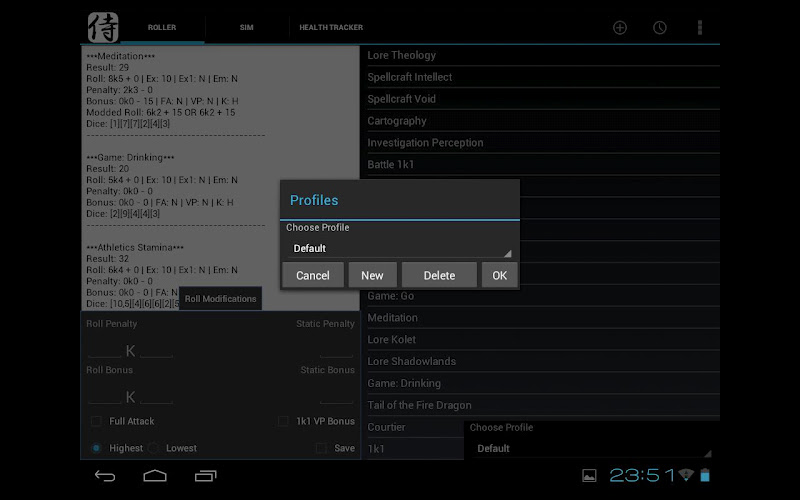The height and width of the screenshot is (500, 800).
Task: Tap the ***Athletics Stamina*** roll log heading
Action: [135, 247]
